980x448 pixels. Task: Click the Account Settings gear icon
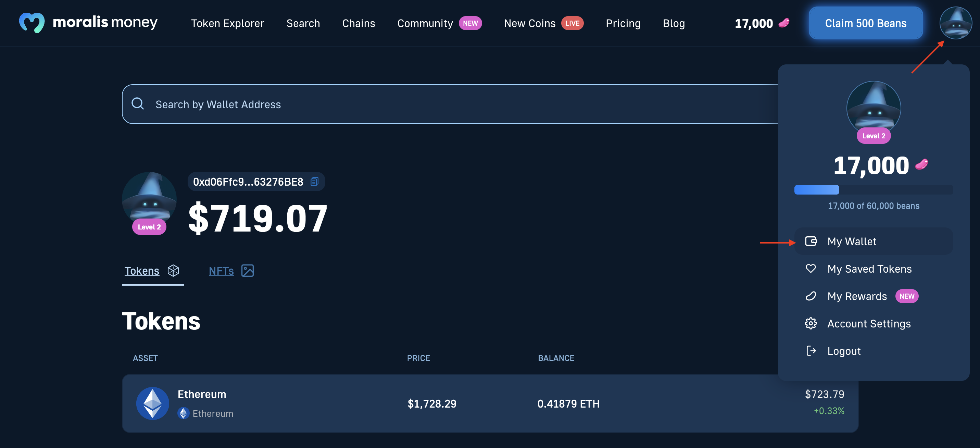[x=811, y=323]
